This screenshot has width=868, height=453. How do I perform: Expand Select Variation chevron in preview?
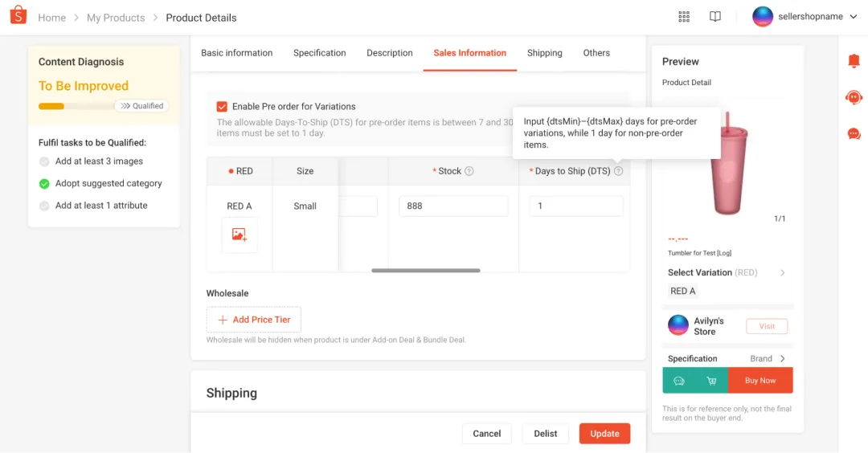[x=783, y=273]
